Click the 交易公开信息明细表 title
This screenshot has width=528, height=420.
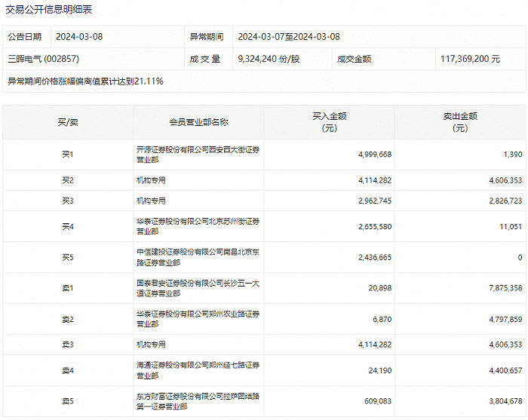click(x=48, y=9)
